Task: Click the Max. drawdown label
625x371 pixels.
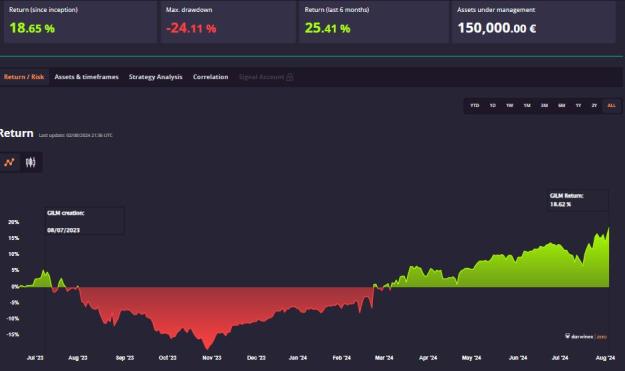Action: [189, 10]
